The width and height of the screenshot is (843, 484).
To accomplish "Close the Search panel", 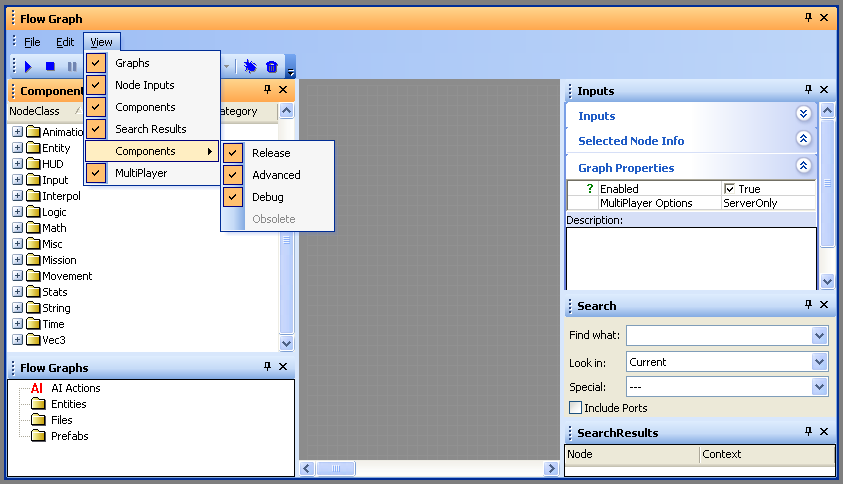I will click(824, 304).
